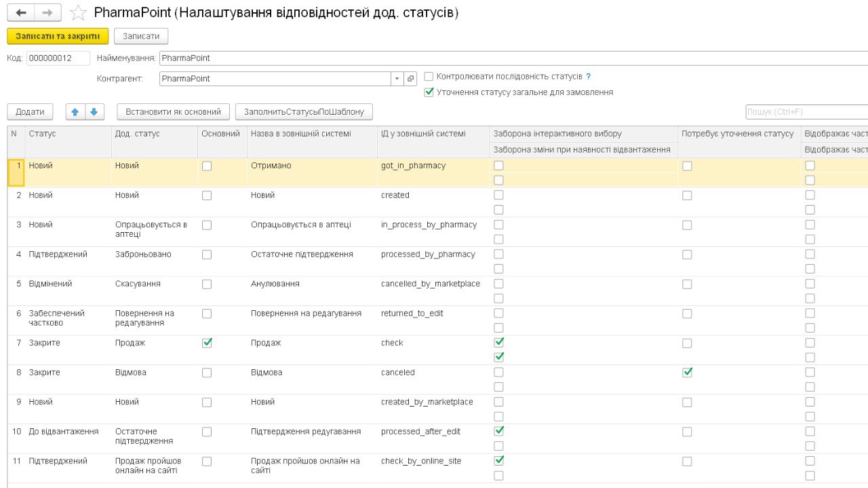This screenshot has height=488, width=868.
Task: Open the Контрагент record with open icon
Action: (x=410, y=79)
